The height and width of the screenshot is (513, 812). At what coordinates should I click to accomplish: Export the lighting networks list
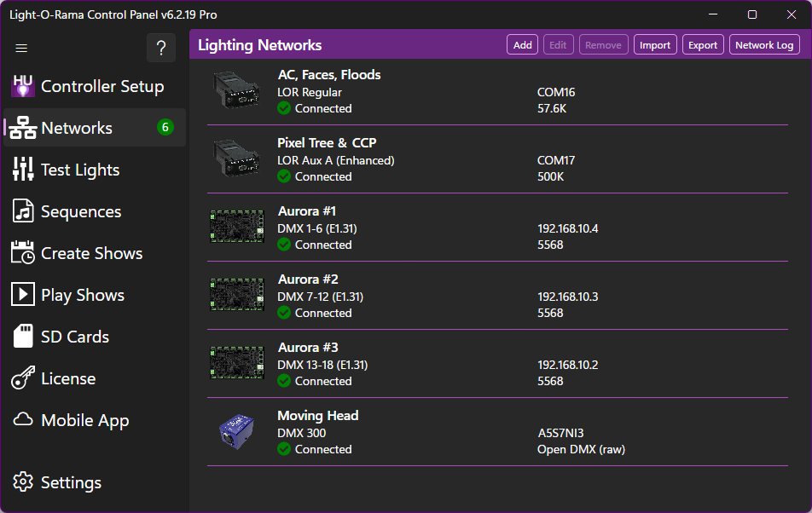[703, 44]
